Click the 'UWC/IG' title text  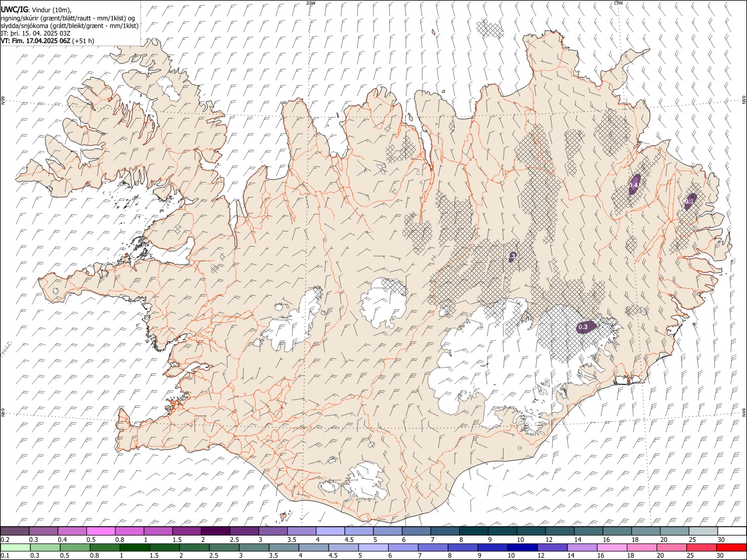click(x=15, y=9)
